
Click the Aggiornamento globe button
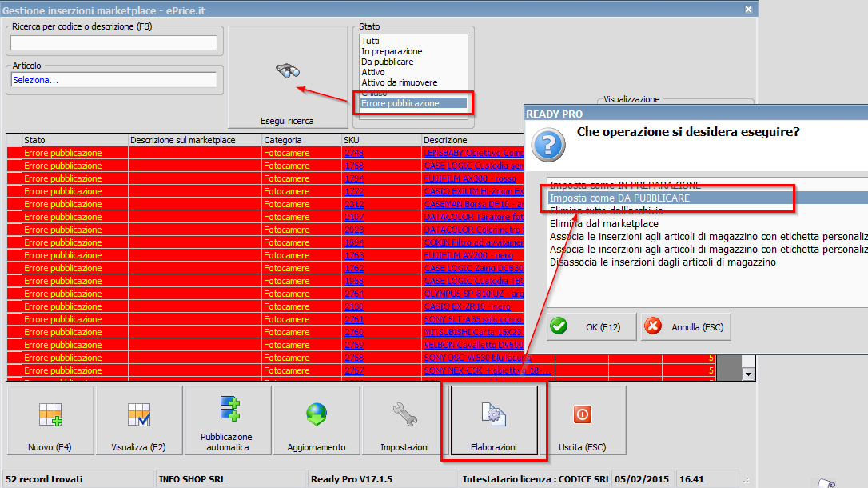pos(317,421)
